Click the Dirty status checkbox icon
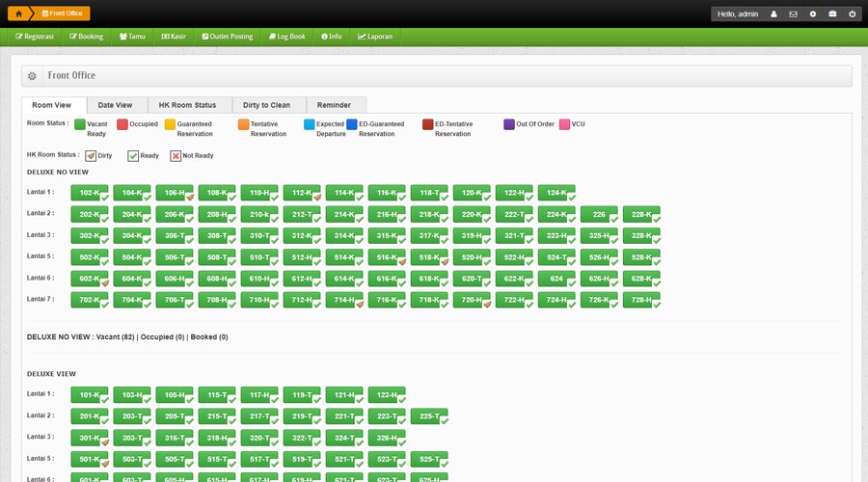 click(x=91, y=155)
